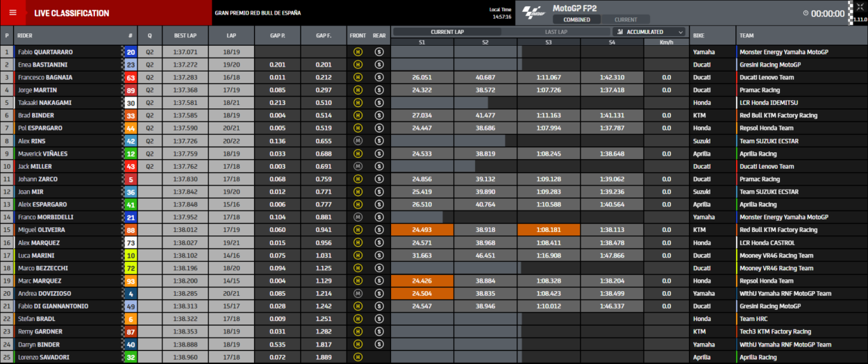The width and height of the screenshot is (868, 364).
Task: Click the GAP F. column header
Action: click(324, 35)
